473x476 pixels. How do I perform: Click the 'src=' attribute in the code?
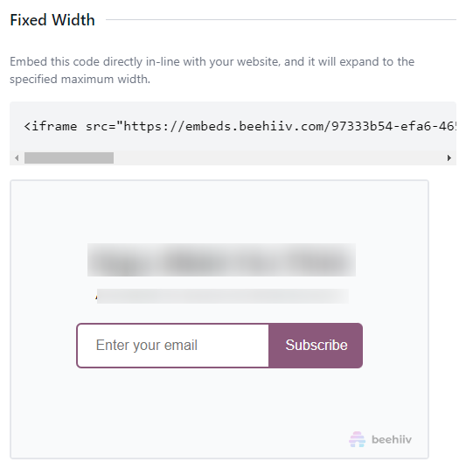101,126
